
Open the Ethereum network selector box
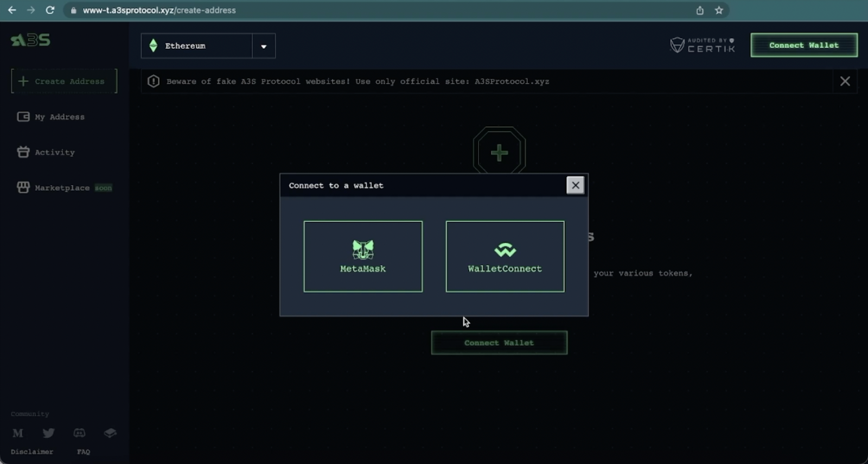208,46
